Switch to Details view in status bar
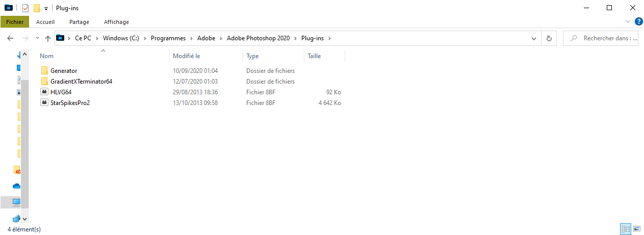 coord(626,229)
